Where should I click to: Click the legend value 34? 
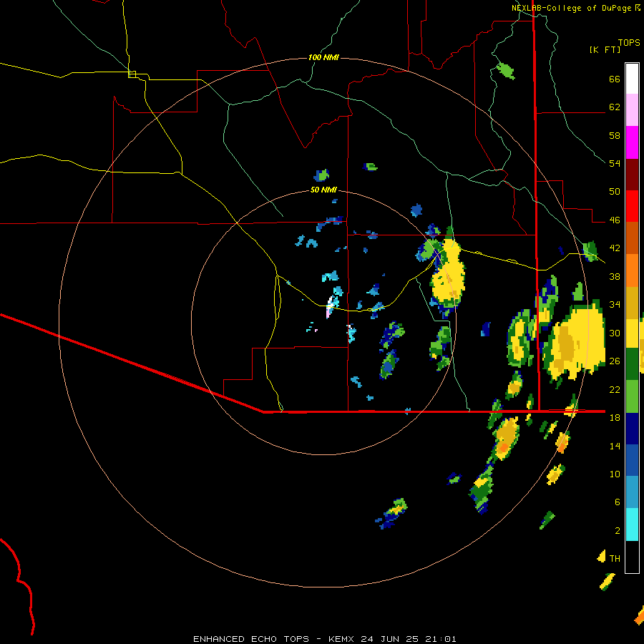pyautogui.click(x=615, y=304)
